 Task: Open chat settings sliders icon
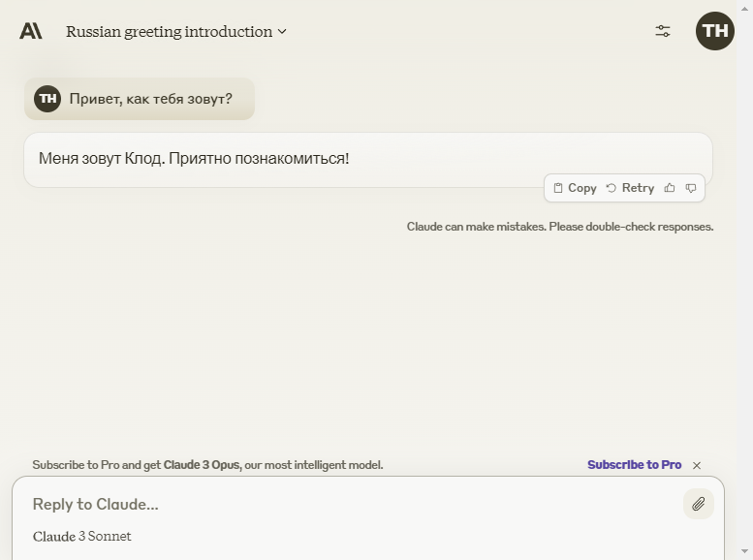[663, 31]
